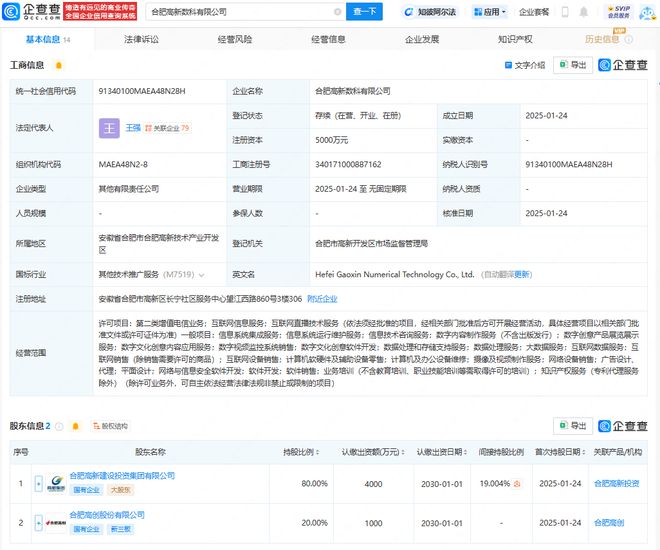This screenshot has height=550, width=660.
Task: Open the user avatar at top right
Action: coord(647,13)
